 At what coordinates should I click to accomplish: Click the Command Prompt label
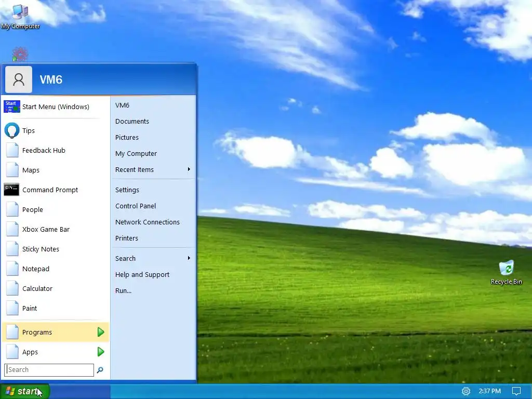(x=50, y=190)
